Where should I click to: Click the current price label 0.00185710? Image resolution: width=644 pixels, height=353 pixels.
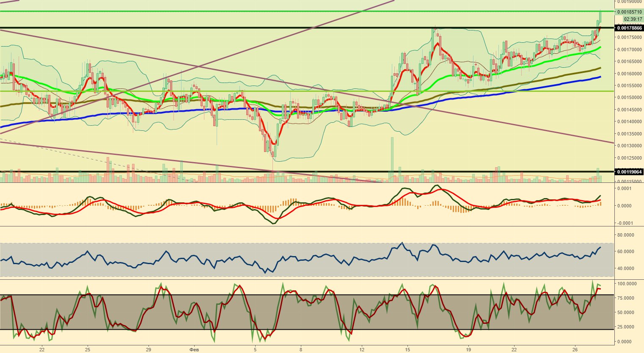629,12
